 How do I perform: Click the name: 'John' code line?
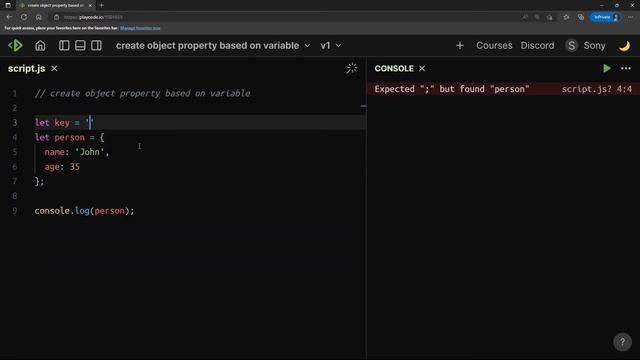click(77, 152)
